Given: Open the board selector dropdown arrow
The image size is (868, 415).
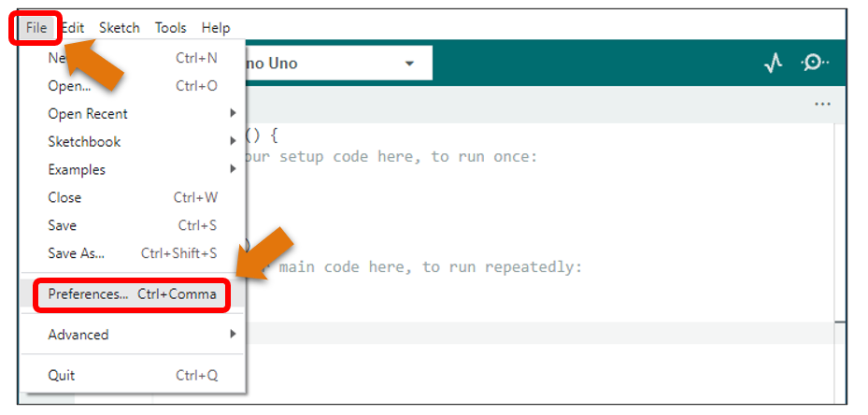Looking at the screenshot, I should [409, 64].
